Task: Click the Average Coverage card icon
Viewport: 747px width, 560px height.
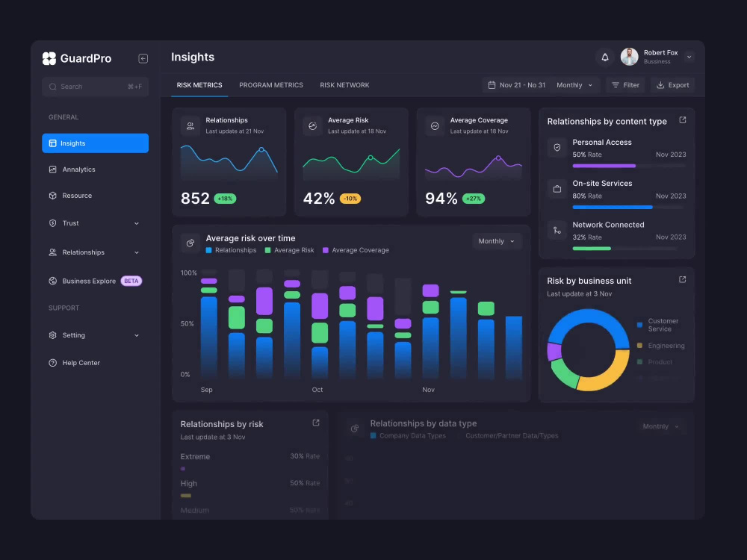Action: coord(435,126)
